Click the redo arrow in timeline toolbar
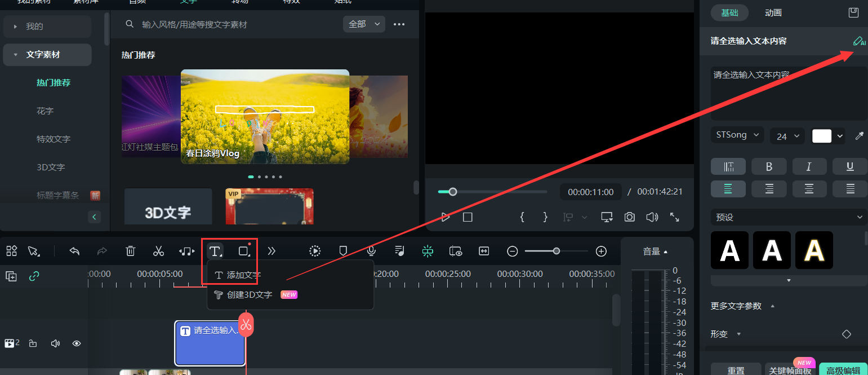The width and height of the screenshot is (868, 375). [102, 251]
